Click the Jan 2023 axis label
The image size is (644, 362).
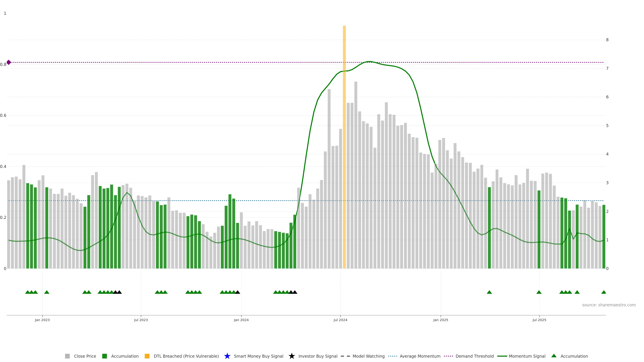[x=42, y=320]
